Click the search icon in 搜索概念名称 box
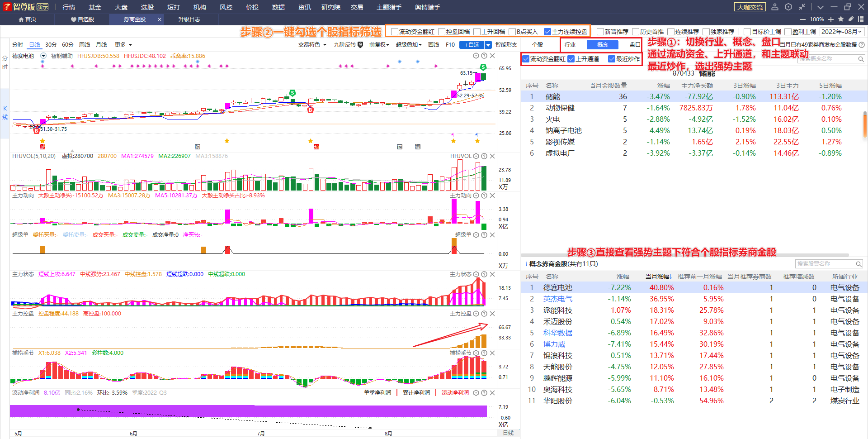This screenshot has height=439, width=868. click(x=861, y=59)
